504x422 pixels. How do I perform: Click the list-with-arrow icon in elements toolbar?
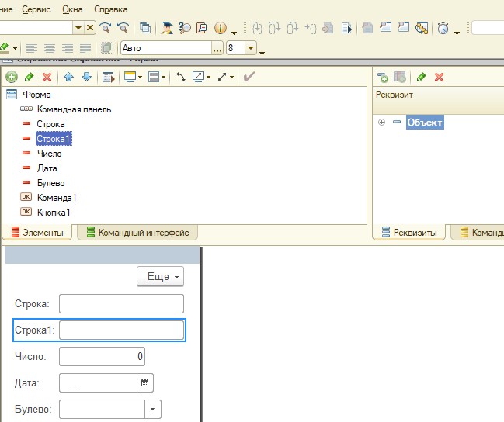click(x=108, y=77)
